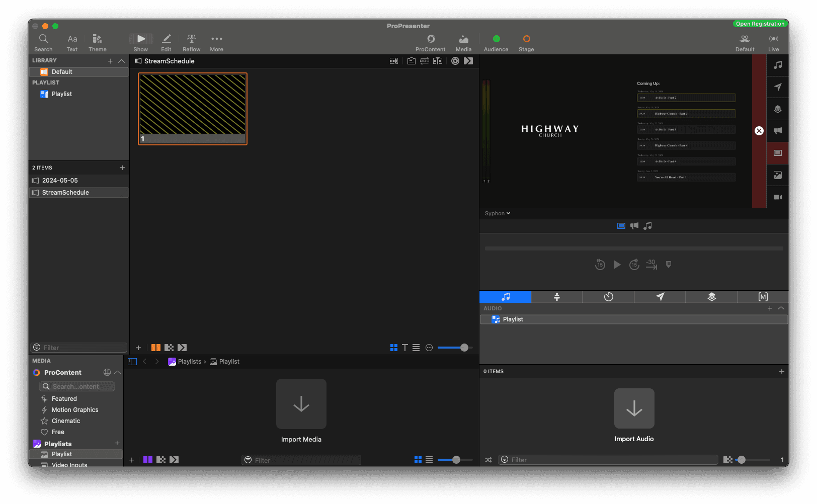Image resolution: width=817 pixels, height=504 pixels.
Task: Collapse the Audio section
Action: [781, 308]
